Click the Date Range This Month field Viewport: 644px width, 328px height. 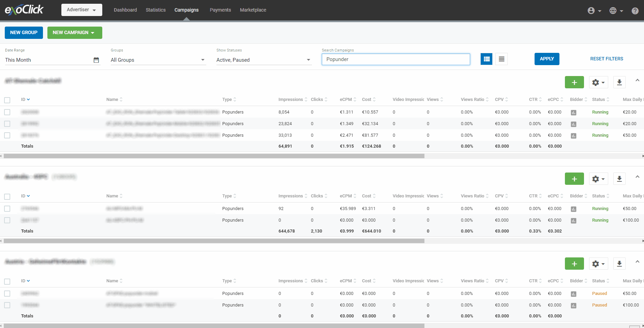[53, 60]
